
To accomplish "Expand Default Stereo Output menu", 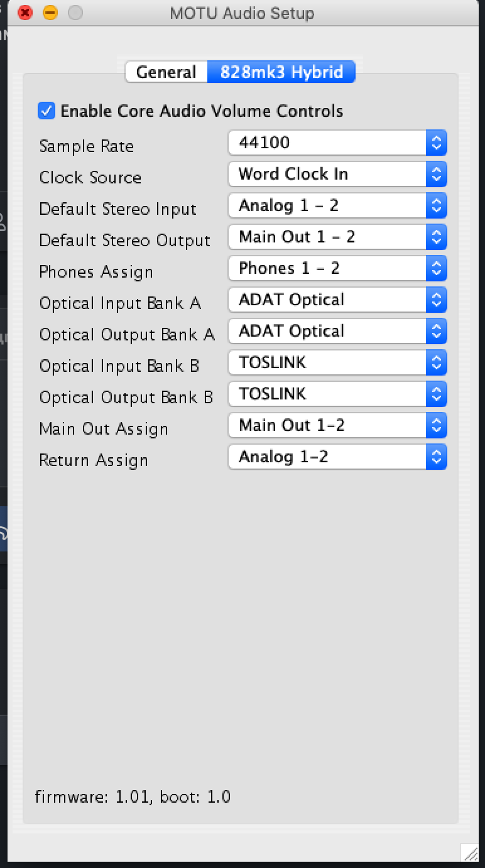I will point(337,237).
